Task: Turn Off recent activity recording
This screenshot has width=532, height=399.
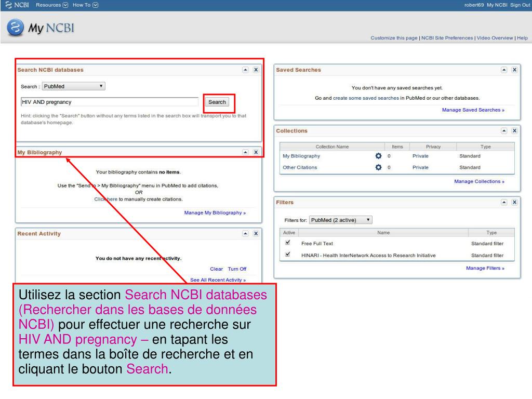Action: point(237,269)
